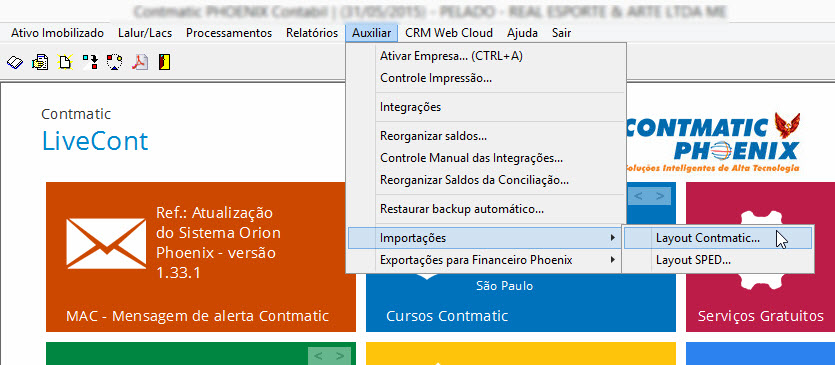
Task: Choose Ativar Empresa... (CTRL+A)
Action: pos(486,56)
